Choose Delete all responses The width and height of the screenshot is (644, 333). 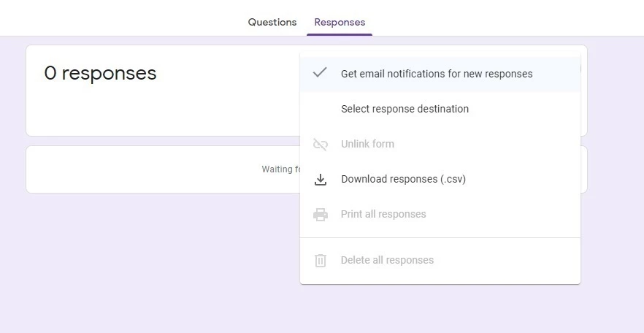click(x=387, y=260)
